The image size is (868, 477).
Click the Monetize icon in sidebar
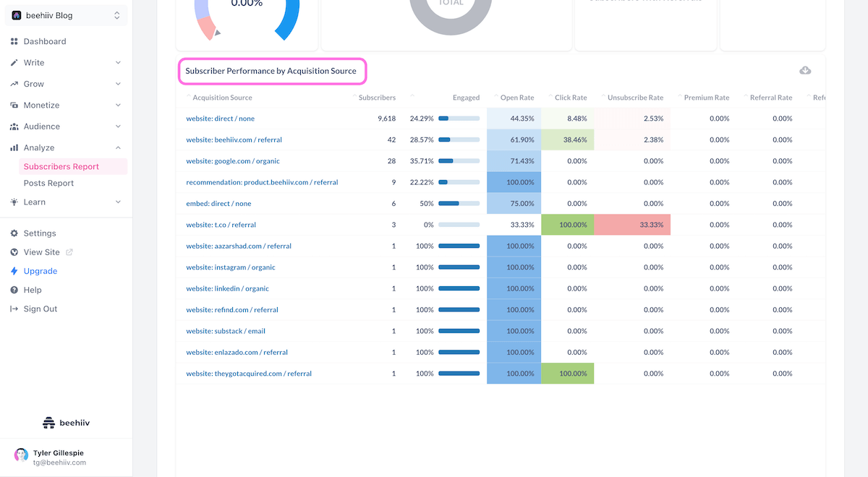click(x=14, y=105)
